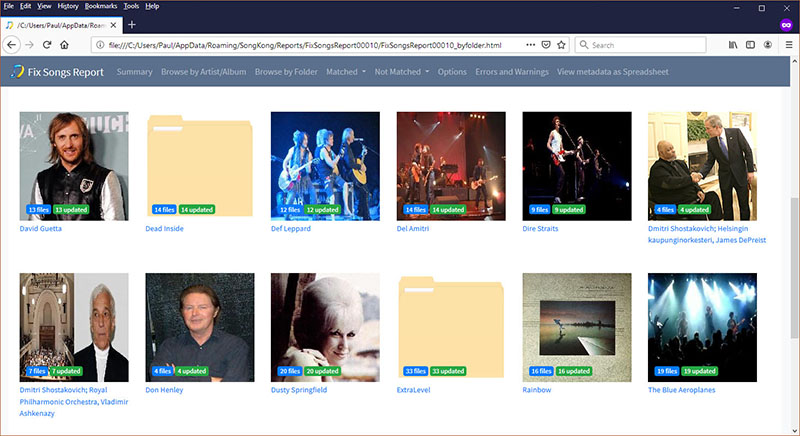800x436 pixels.
Task: Click the Dire Straits link
Action: (540, 228)
